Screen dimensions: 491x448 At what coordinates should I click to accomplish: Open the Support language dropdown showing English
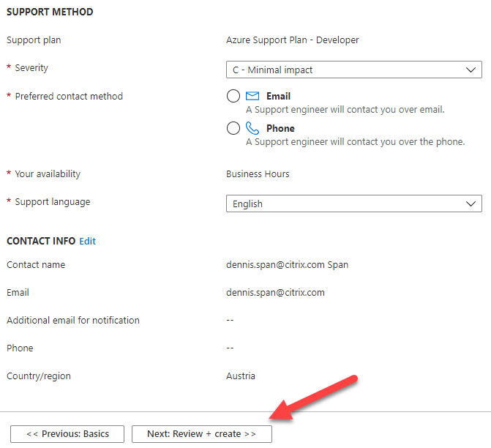(x=354, y=204)
